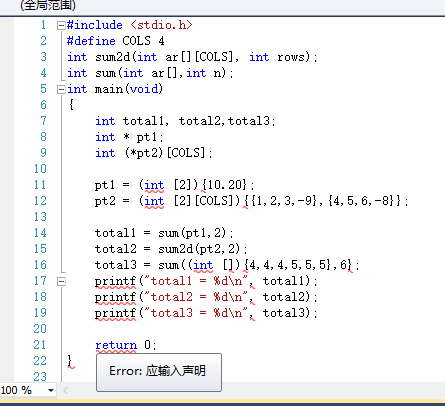Viewport: 445px width, 406px height.
Task: Click line number 11 in the gutter
Action: pyautogui.click(x=40, y=185)
